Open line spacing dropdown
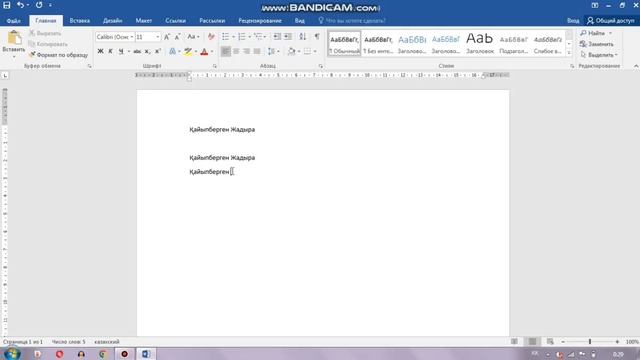 [273, 51]
